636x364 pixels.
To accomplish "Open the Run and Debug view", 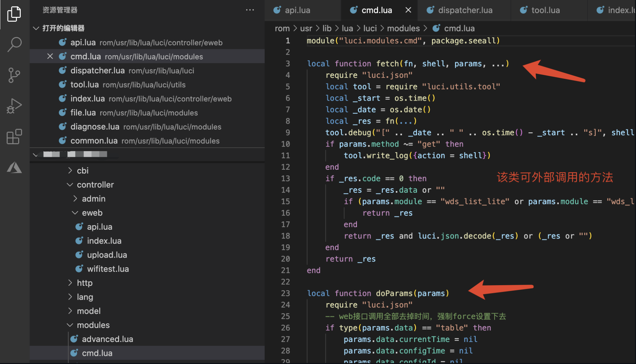I will 14,106.
